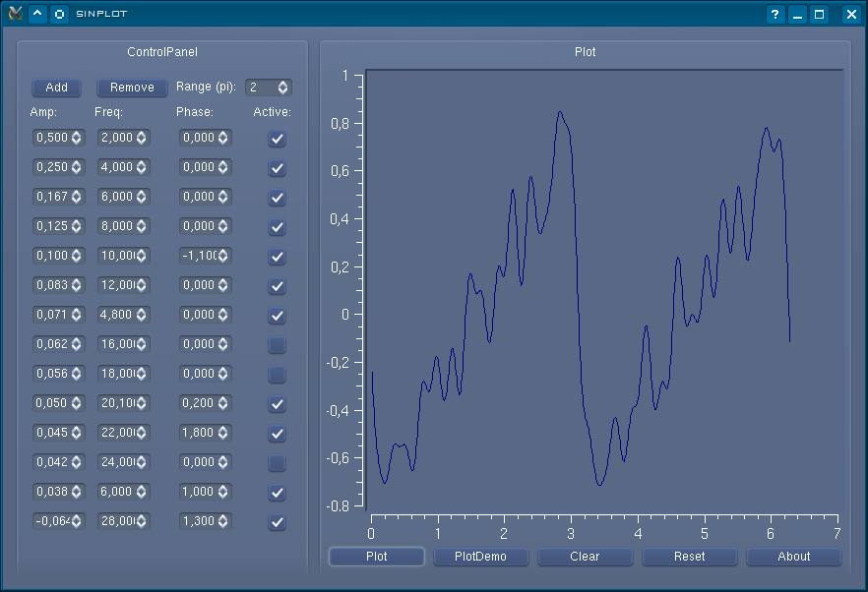
Task: Click spinner arrows of frequency 4,000
Action: pos(141,166)
